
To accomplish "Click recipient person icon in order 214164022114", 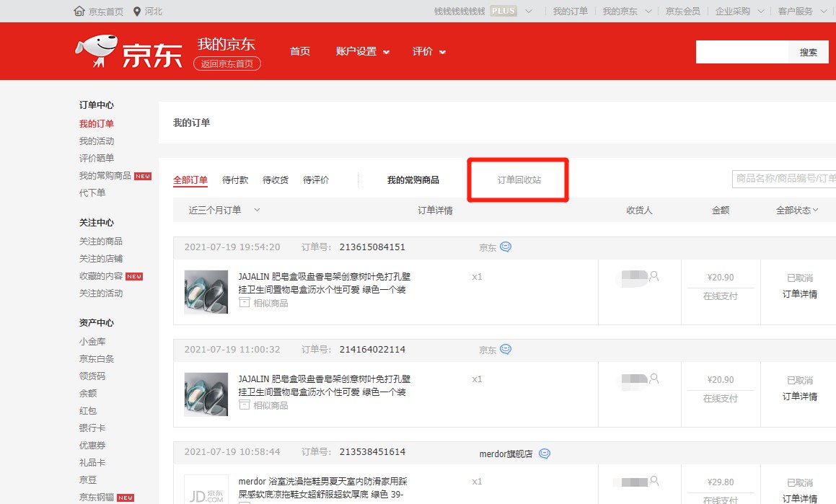I will (654, 379).
